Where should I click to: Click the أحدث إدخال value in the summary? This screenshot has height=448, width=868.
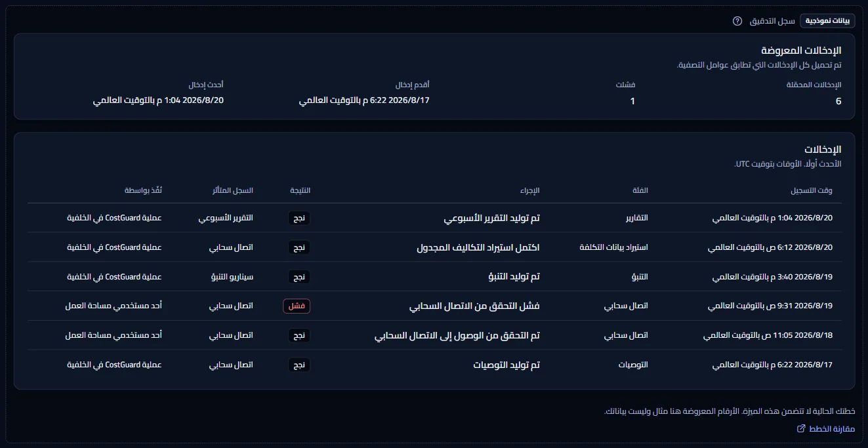pyautogui.click(x=158, y=100)
